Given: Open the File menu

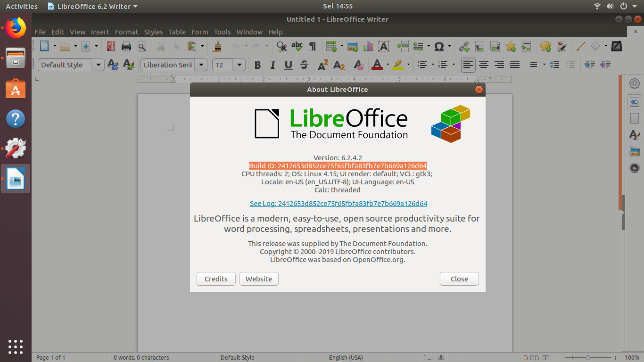Looking at the screenshot, I should (x=40, y=32).
